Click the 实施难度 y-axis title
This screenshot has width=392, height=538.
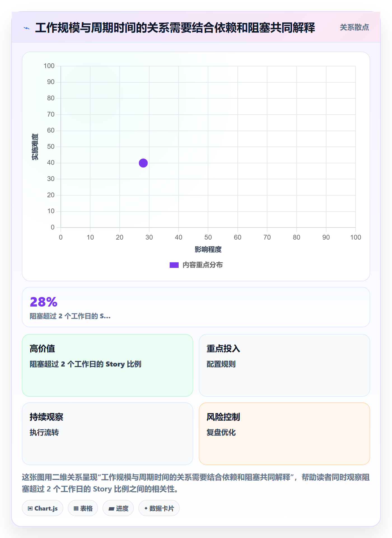[x=35, y=147]
